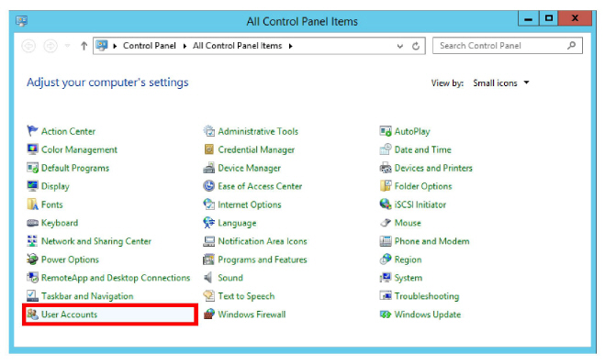Open the Taskbar and Navigation icon

point(32,295)
